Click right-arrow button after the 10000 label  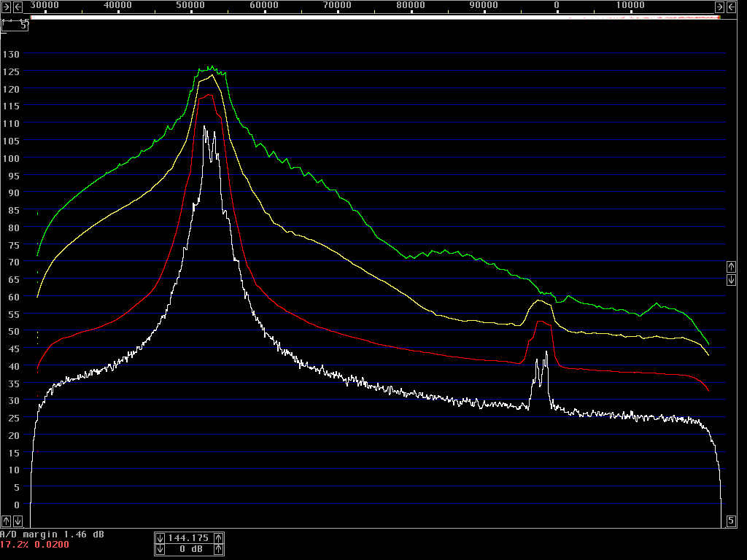(720, 7)
